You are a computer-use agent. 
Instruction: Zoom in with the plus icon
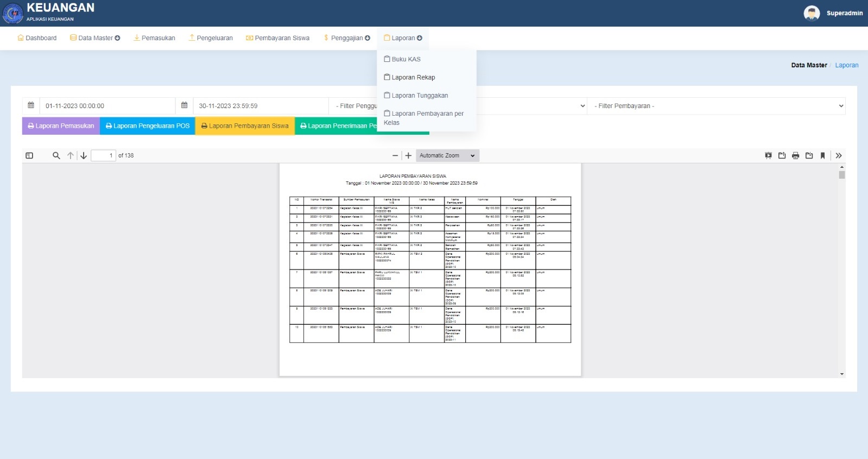(x=408, y=155)
